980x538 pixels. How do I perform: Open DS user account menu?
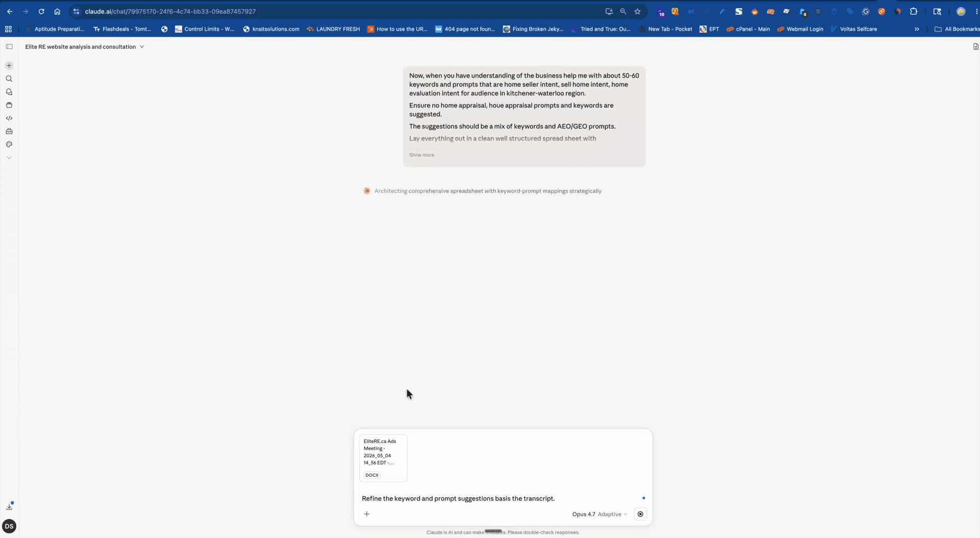(x=9, y=526)
